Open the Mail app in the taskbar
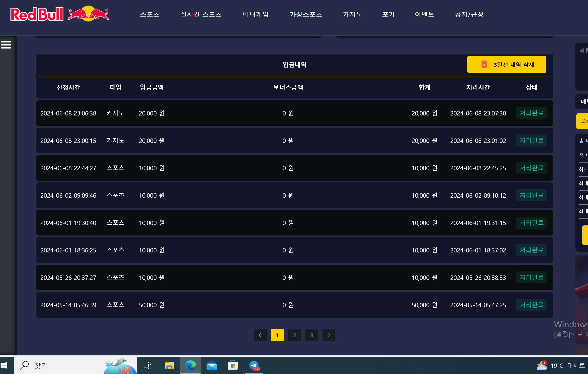 click(211, 365)
